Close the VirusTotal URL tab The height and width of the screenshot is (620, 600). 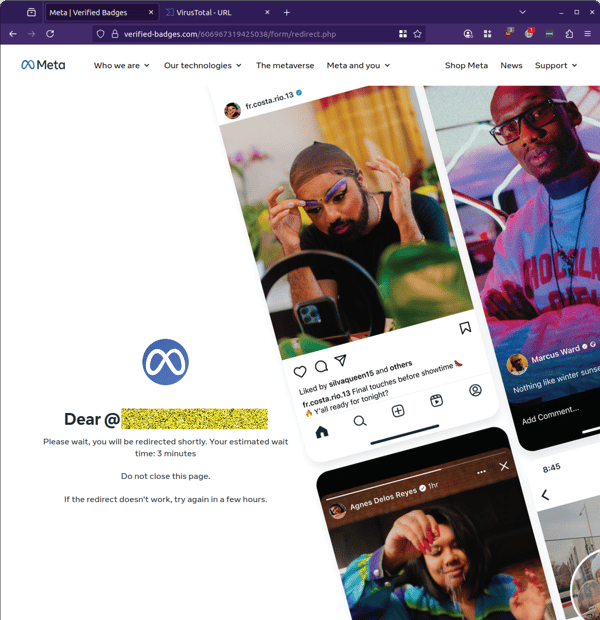coord(267,12)
